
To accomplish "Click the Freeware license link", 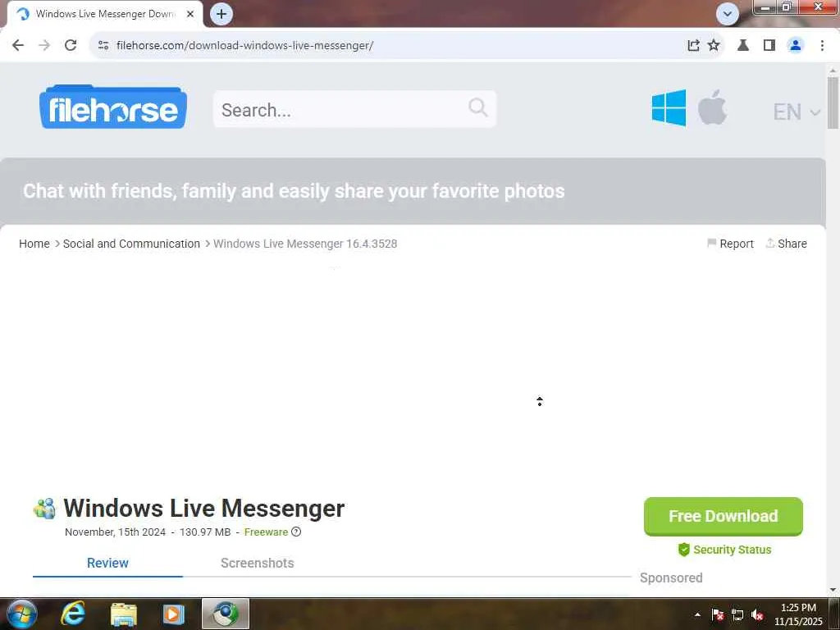I will coord(266,532).
